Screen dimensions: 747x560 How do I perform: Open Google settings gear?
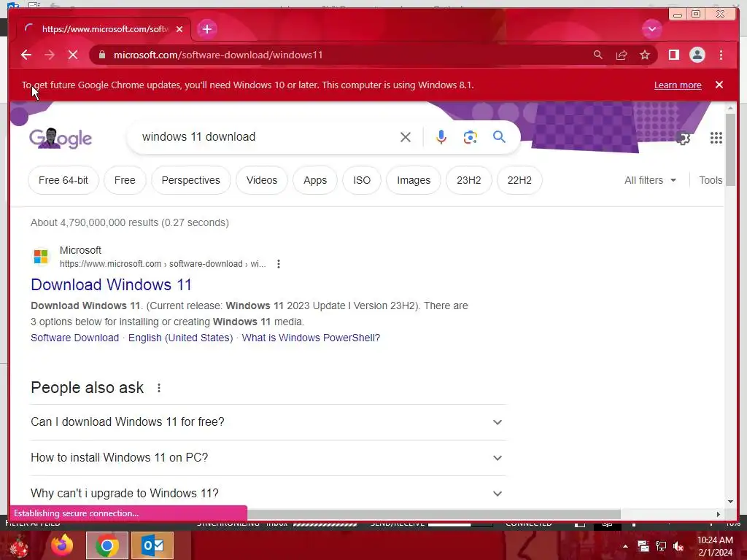[683, 138]
